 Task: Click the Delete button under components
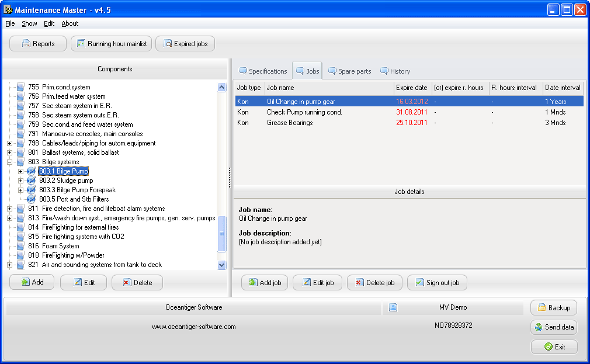[137, 282]
